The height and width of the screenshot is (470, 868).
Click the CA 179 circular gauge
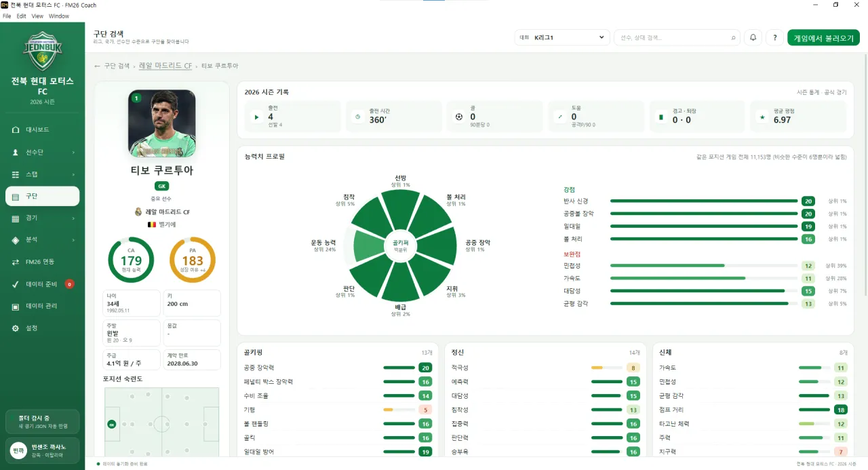pyautogui.click(x=131, y=260)
